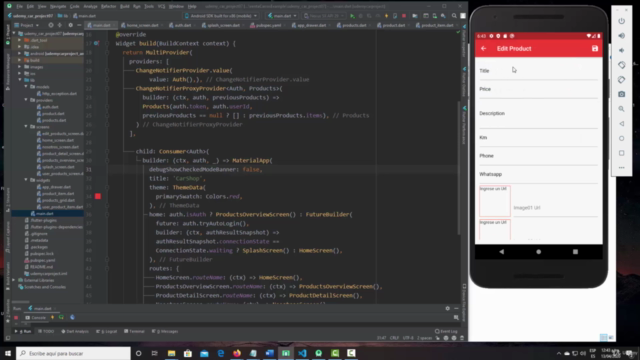Image resolution: width=640 pixels, height=360 pixels.
Task: Collapse the providers folder in project tree
Action: 27,100
